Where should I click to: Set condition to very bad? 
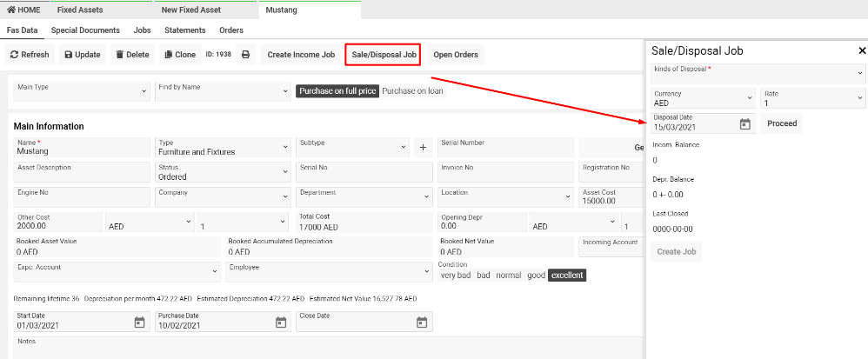coord(456,276)
